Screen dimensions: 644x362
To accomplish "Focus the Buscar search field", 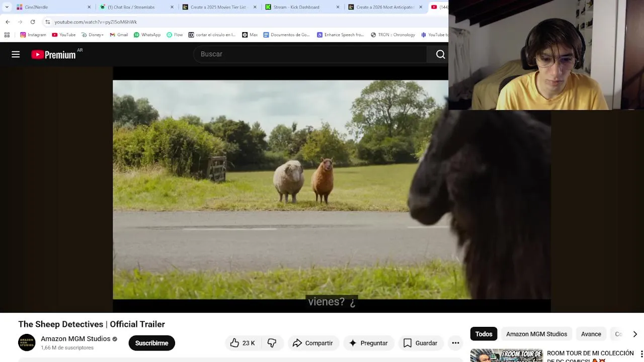I will point(310,54).
